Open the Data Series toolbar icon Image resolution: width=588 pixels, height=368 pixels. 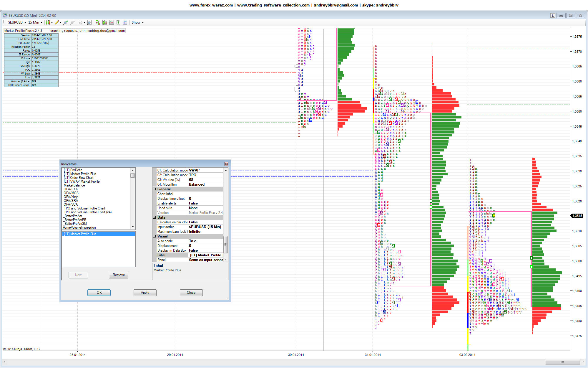pos(104,22)
